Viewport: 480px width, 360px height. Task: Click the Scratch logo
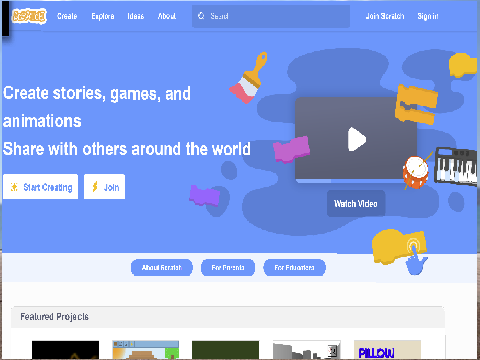[29, 16]
